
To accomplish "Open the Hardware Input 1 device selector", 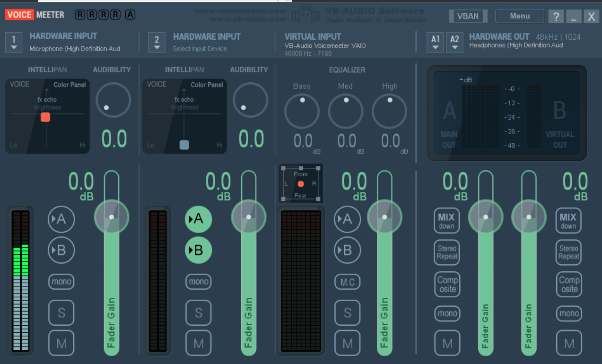I will pos(14,42).
